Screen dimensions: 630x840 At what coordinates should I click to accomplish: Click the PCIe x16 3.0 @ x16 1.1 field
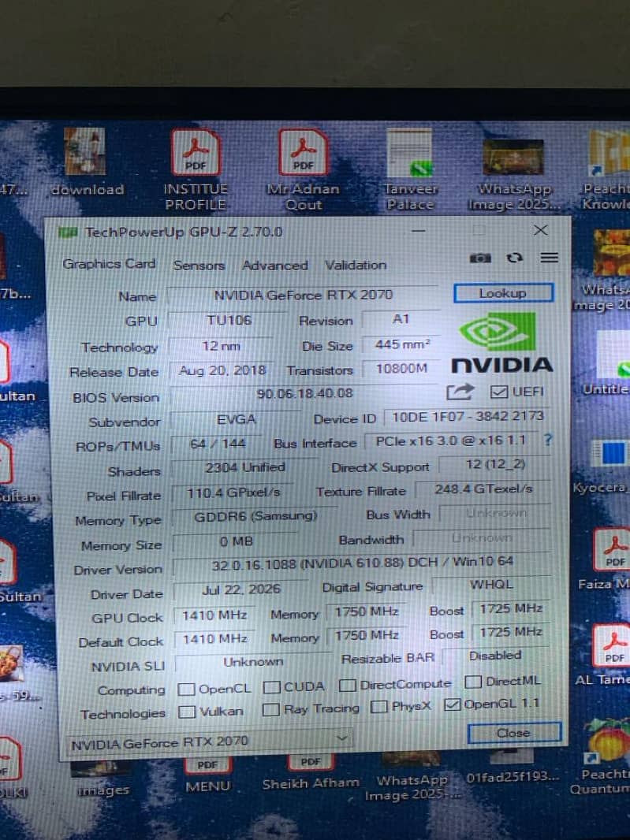click(451, 441)
